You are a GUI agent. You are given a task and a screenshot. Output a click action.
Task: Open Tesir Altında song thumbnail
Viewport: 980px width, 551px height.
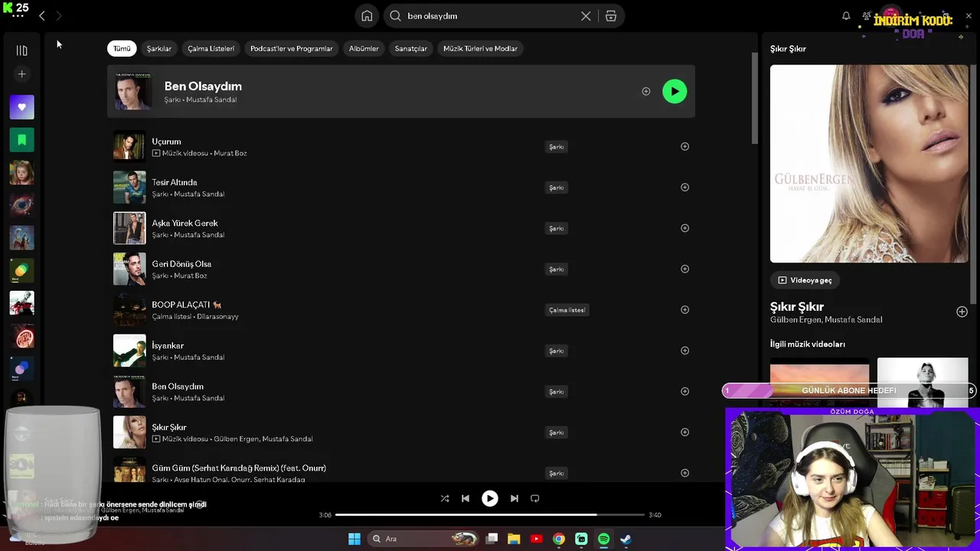129,187
